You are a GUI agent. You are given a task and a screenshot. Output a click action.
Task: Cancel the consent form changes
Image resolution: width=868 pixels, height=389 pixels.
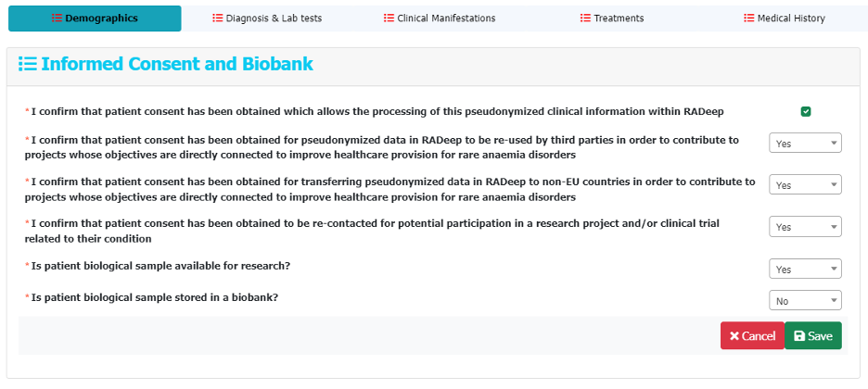tap(752, 336)
